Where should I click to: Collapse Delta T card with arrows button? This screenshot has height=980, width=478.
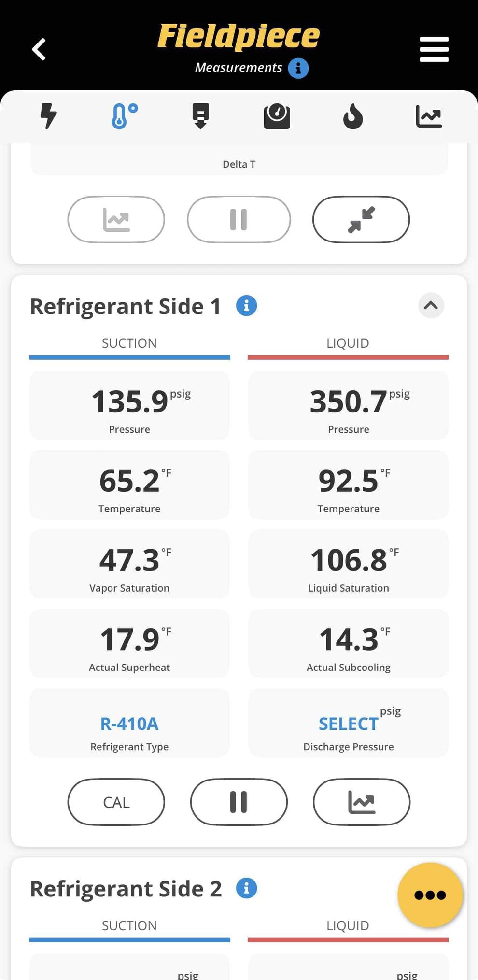click(x=361, y=219)
